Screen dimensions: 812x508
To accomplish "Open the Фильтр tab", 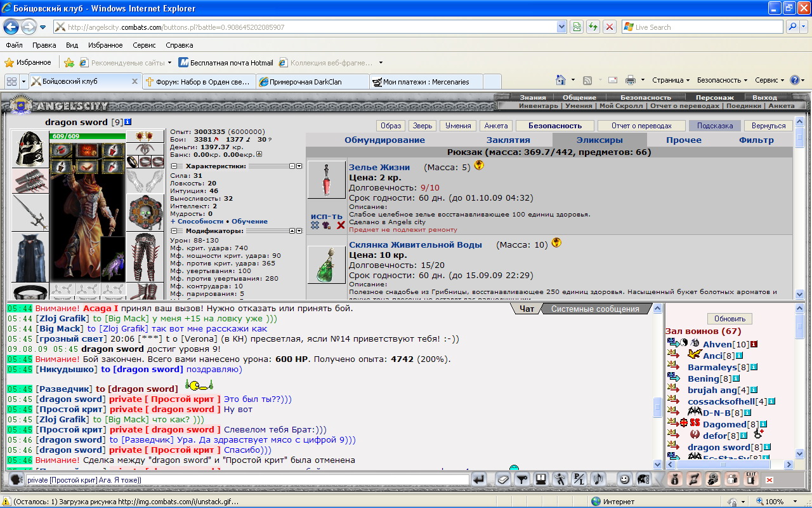I will pyautogui.click(x=756, y=140).
